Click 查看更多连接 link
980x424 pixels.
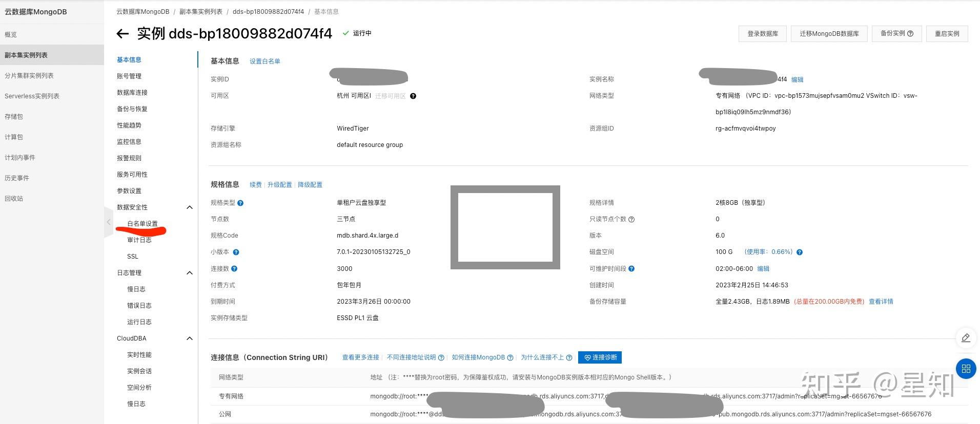[361, 357]
